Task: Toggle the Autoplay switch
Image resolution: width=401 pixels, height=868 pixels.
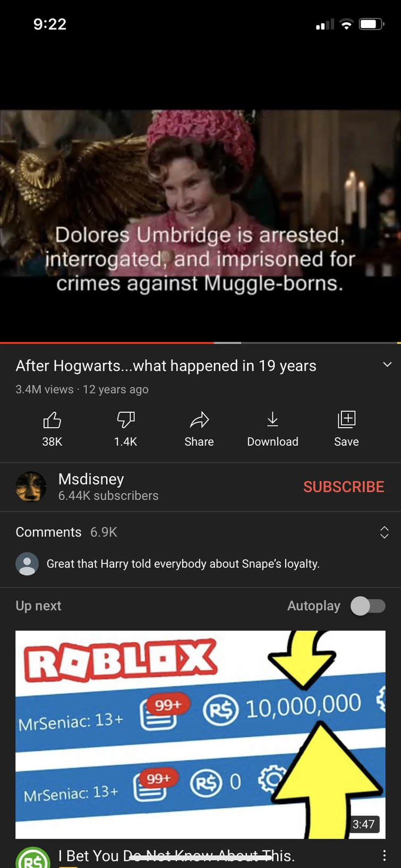Action: [368, 606]
